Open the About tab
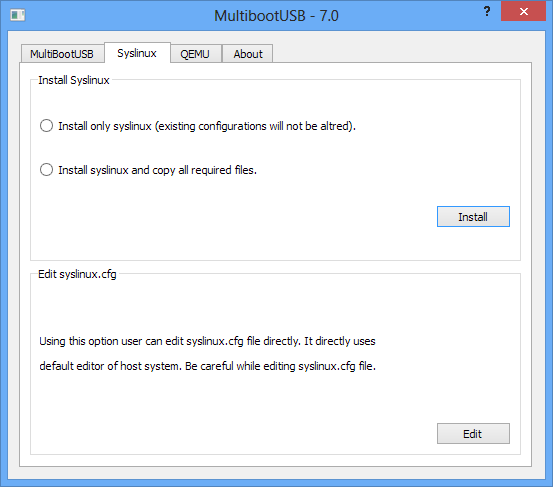Viewport: 553px width, 487px height. tap(248, 54)
